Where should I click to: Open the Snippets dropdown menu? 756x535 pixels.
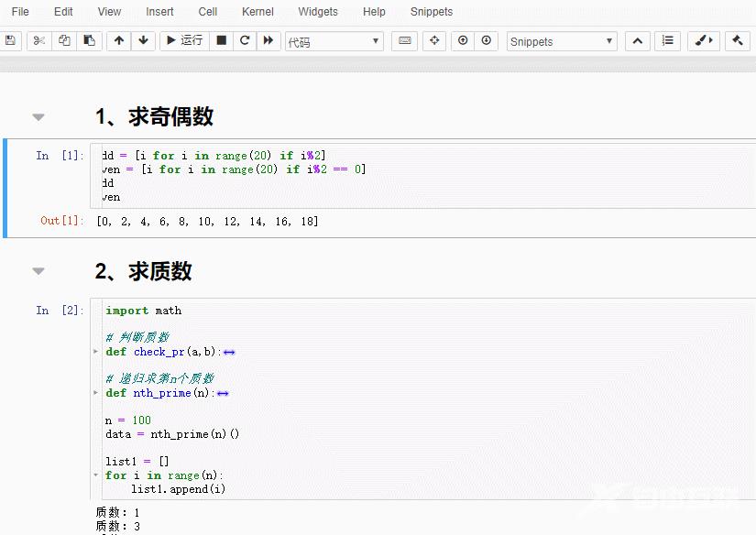tap(561, 41)
